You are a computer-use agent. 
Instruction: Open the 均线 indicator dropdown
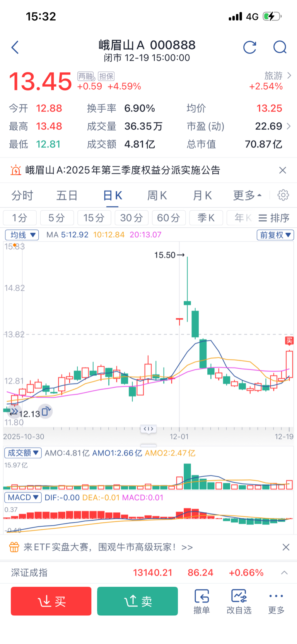(22, 235)
